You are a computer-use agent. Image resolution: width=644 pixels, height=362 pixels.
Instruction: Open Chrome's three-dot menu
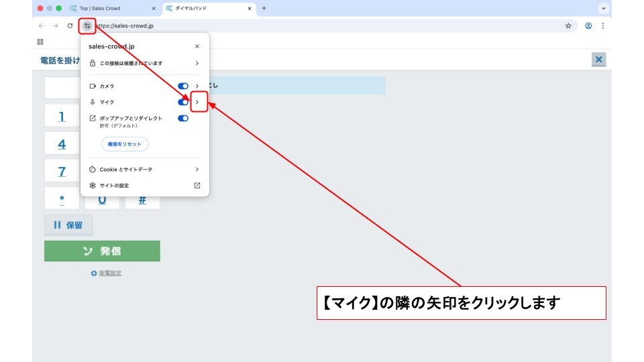602,25
